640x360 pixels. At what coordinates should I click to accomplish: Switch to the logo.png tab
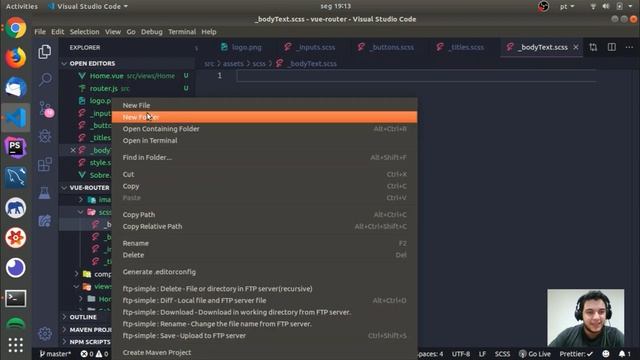242,47
